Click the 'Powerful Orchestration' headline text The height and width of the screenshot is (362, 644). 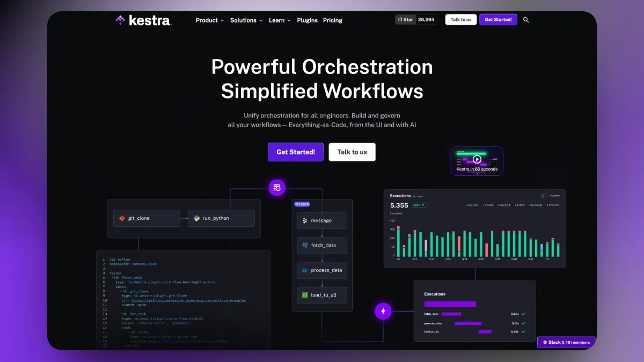pos(322,67)
